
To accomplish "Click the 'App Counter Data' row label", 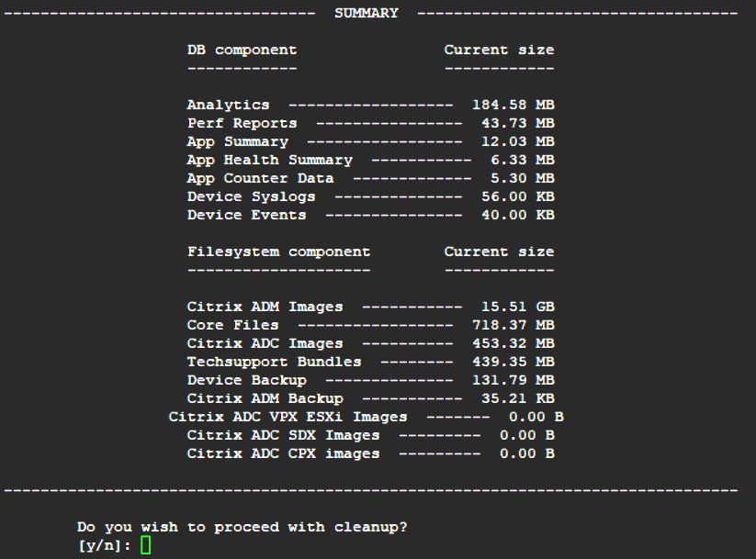I will click(x=260, y=178).
